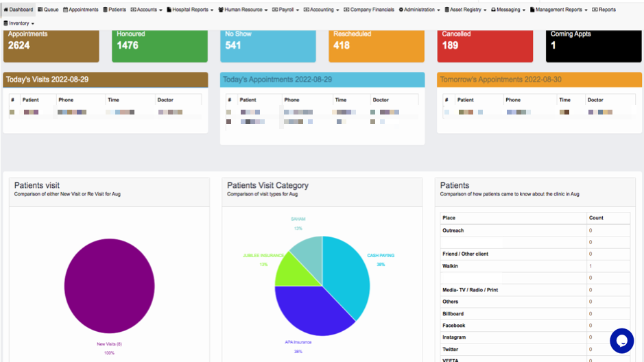This screenshot has width=644, height=362.
Task: Open the Company Financials menu item
Action: (369, 10)
